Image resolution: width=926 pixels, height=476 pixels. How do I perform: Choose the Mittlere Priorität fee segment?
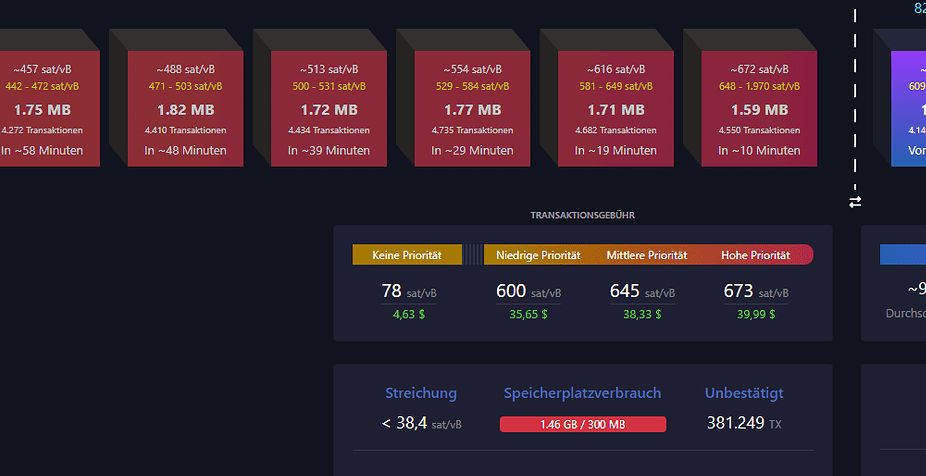pyautogui.click(x=647, y=255)
